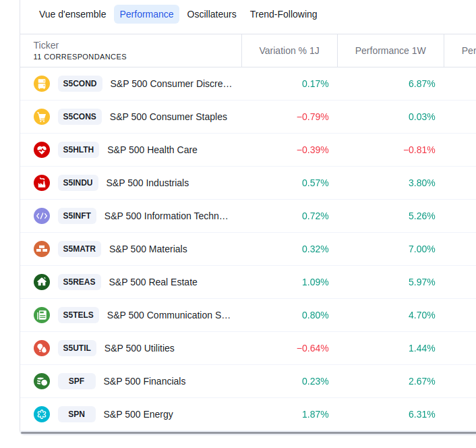Screen dimensions: 476x448
Task: Click the Health Care heart icon
Action: click(42, 150)
